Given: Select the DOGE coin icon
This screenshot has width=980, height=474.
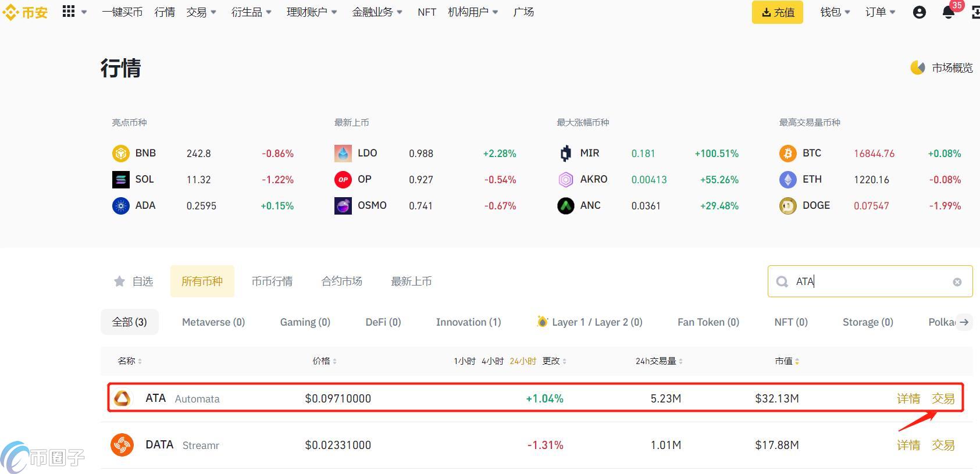Looking at the screenshot, I should pyautogui.click(x=788, y=206).
